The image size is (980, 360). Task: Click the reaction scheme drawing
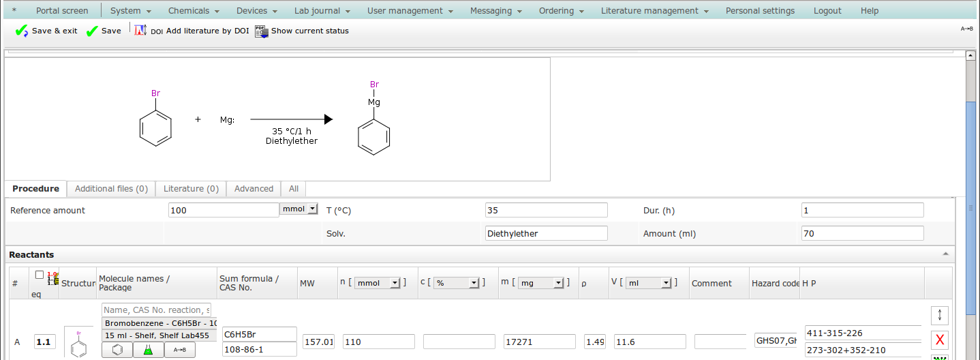[277, 119]
